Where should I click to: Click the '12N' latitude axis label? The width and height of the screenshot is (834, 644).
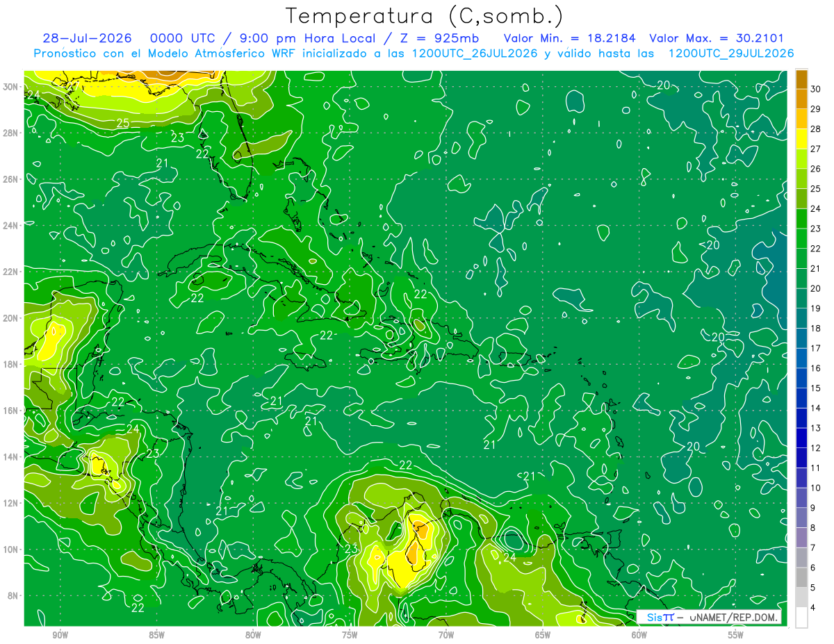(x=11, y=503)
